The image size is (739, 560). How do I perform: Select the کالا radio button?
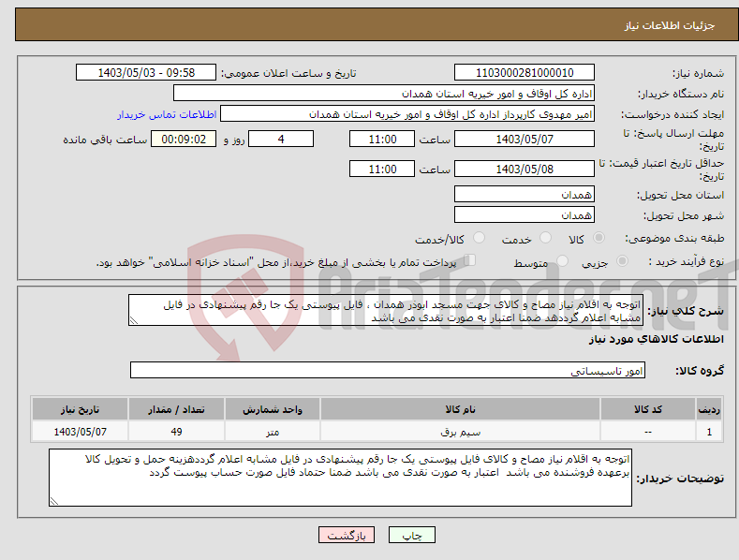pos(599,238)
